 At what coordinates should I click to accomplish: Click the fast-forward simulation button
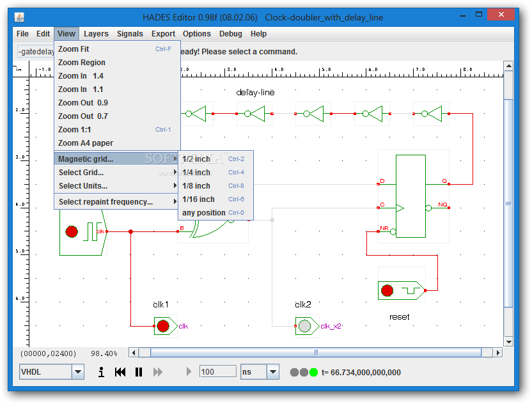pos(158,372)
